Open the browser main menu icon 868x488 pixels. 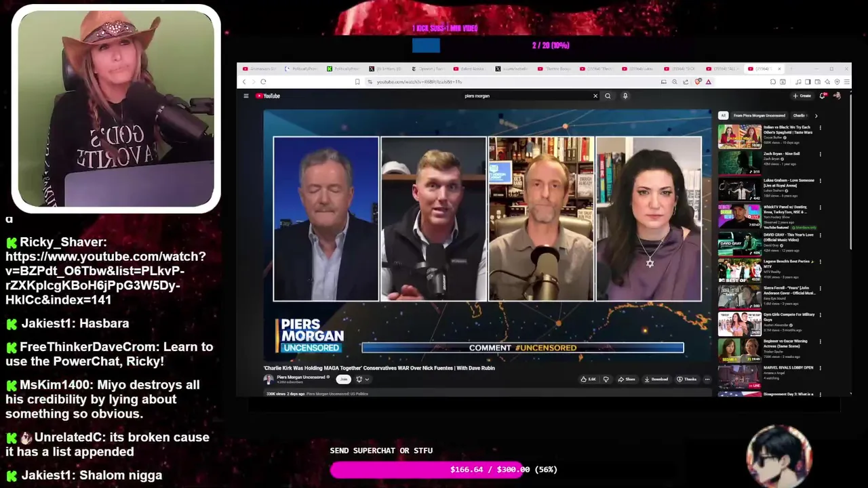[x=846, y=81]
